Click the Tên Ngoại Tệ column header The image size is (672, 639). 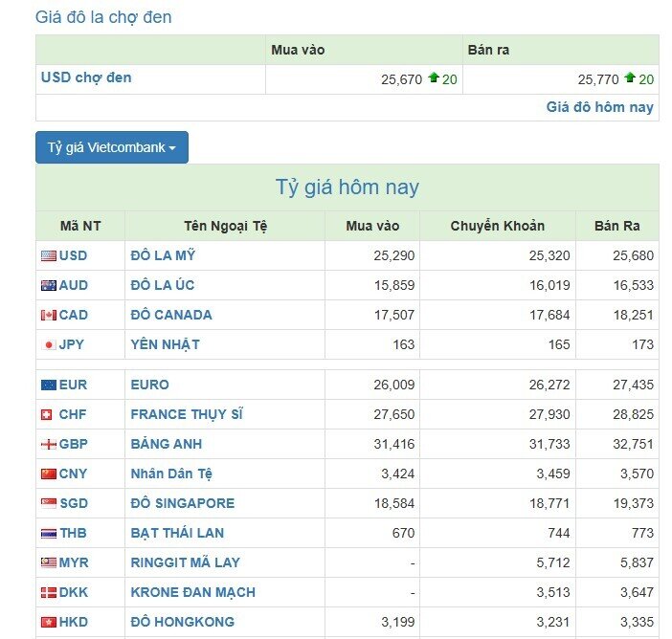225,226
